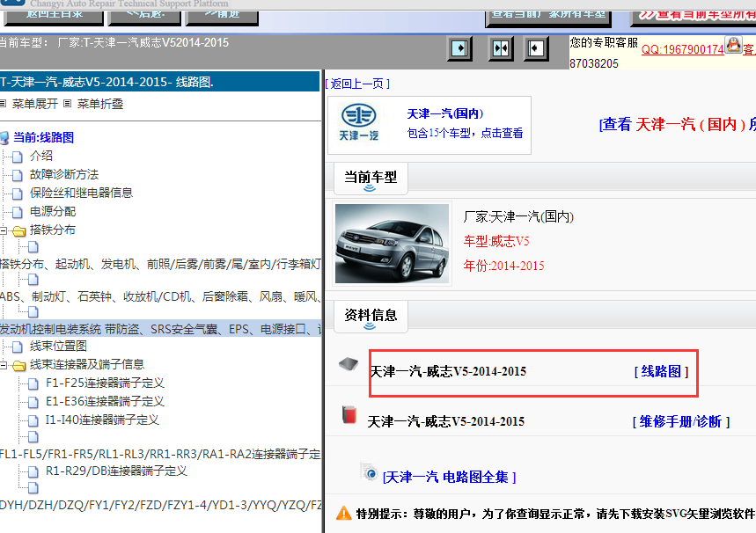This screenshot has width=756, height=533.
Task: Click the gray book icon beside 线路图 row
Action: pyautogui.click(x=349, y=364)
